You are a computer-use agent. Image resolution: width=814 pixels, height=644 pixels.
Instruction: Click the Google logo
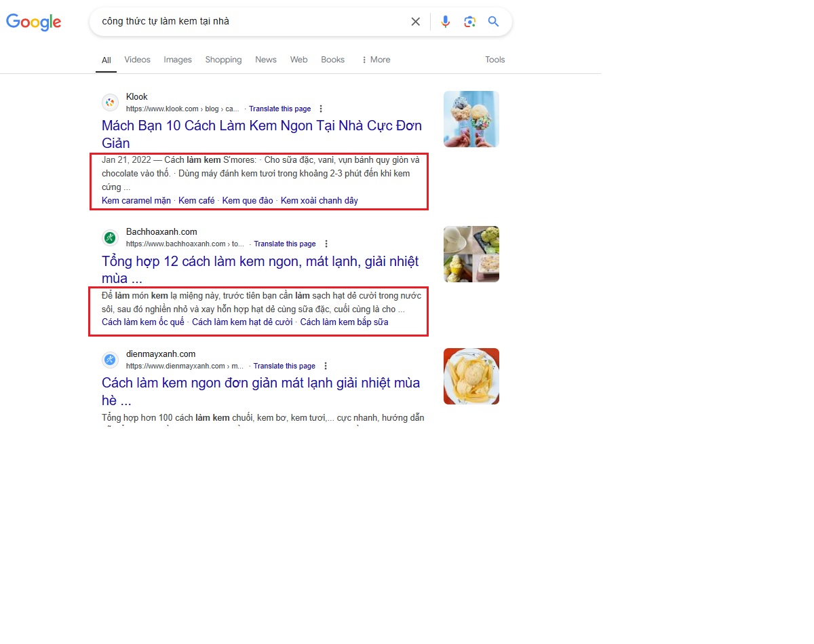point(34,22)
